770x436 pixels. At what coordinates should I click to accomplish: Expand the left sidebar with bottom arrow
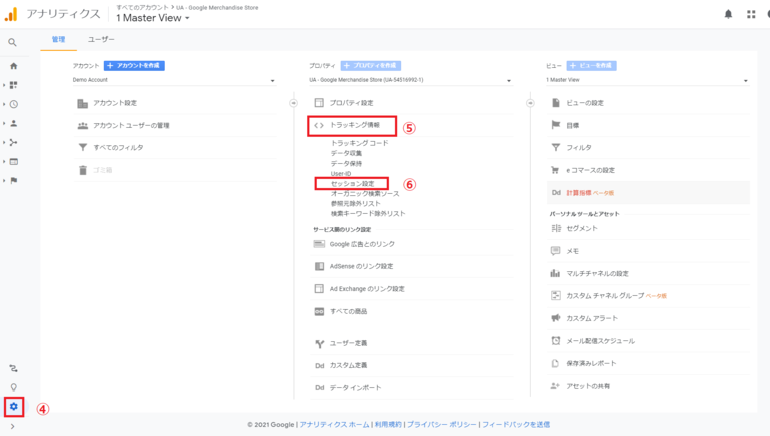[x=13, y=427]
